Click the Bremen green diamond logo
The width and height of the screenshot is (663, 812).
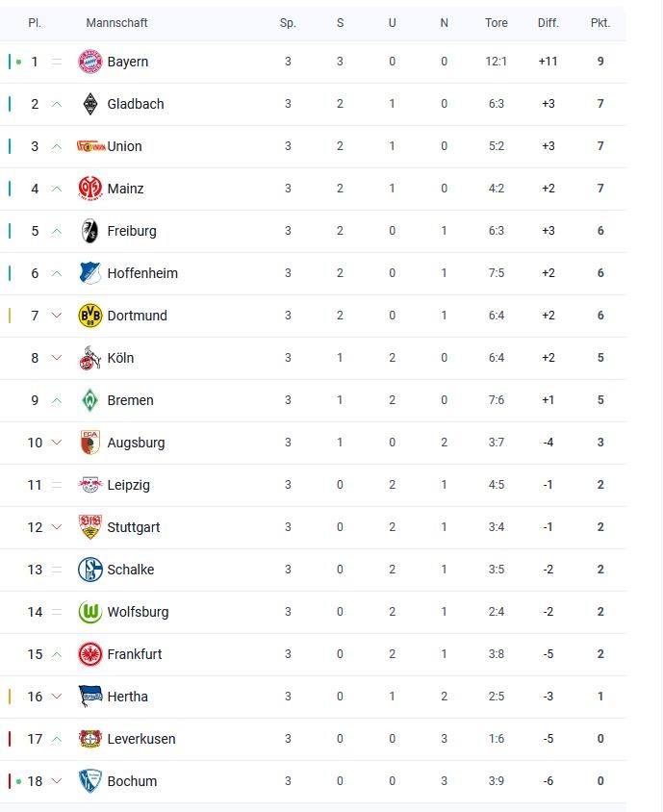point(90,400)
